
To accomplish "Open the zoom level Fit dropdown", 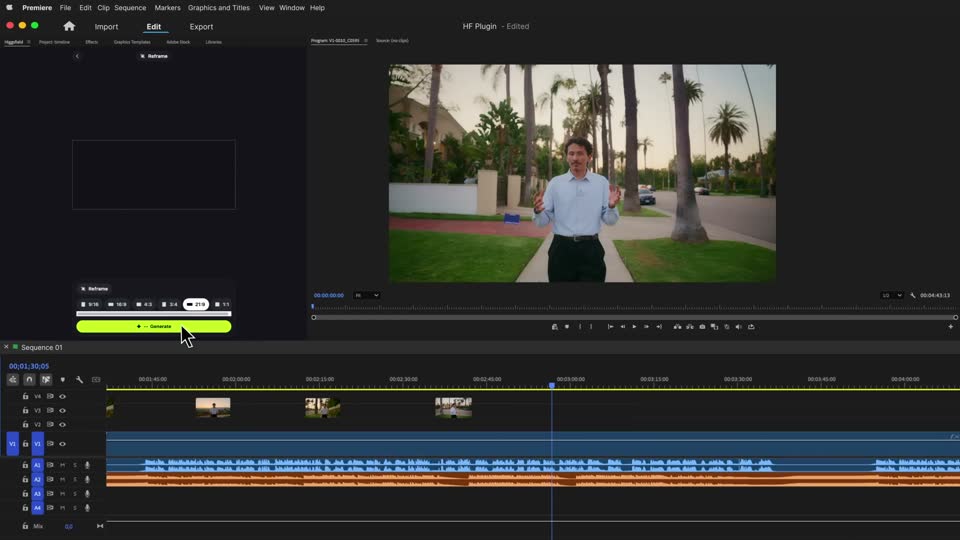I will click(367, 295).
